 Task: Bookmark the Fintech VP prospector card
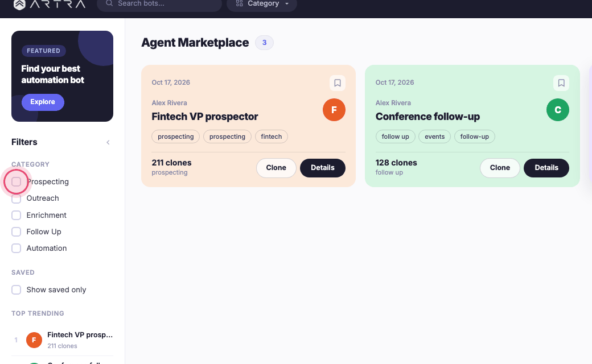[337, 83]
